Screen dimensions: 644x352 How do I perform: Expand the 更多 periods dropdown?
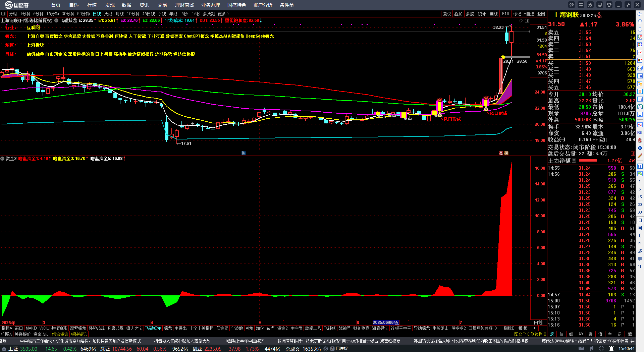[223, 14]
